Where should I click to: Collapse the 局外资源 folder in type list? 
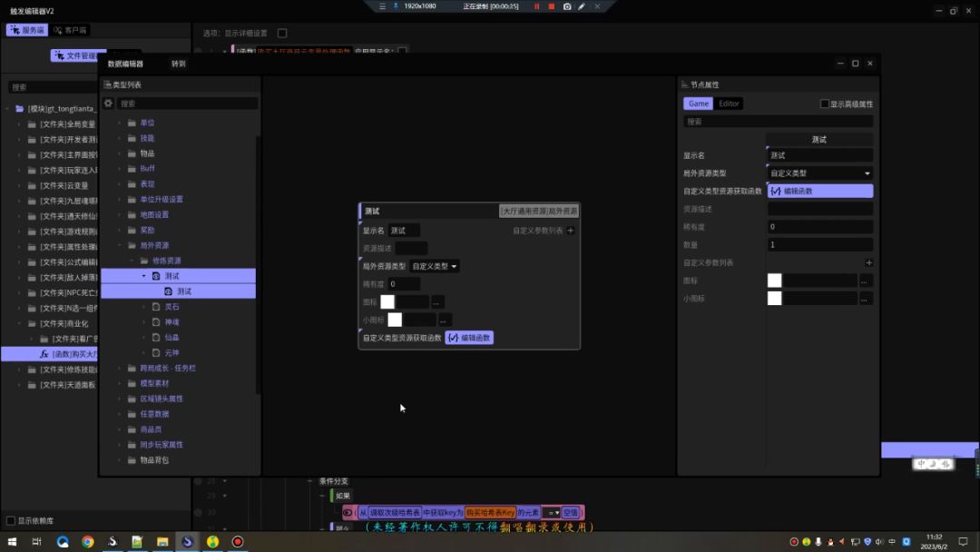120,245
